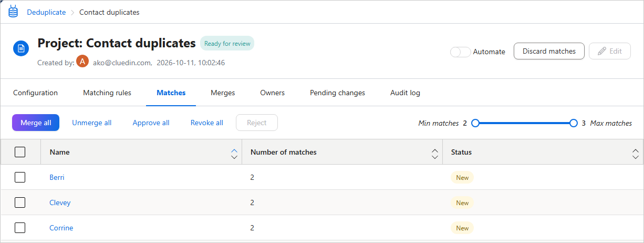Click the breadcrumb chevron separator
Viewport: 644px width, 243px height.
click(x=72, y=12)
